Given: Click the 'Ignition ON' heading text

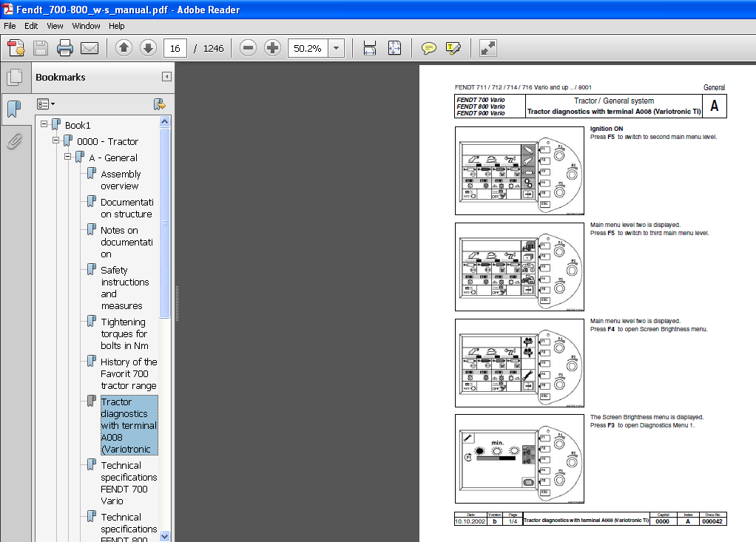Looking at the screenshot, I should point(607,129).
